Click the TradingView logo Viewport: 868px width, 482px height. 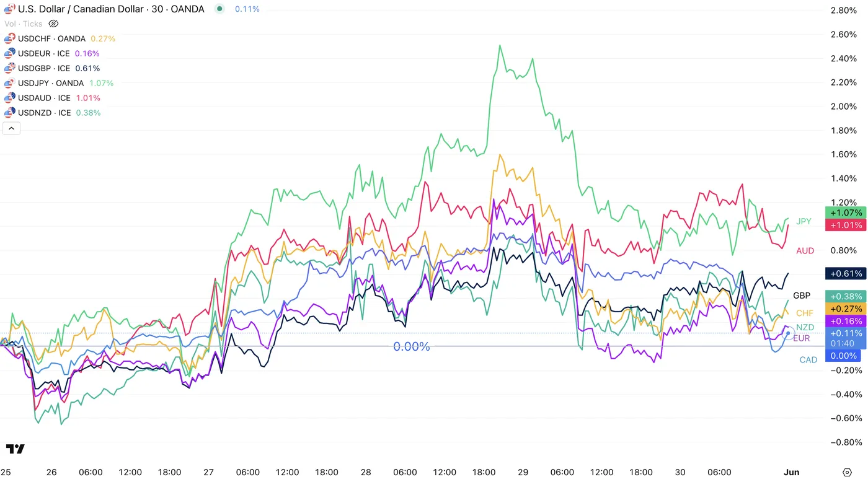15,449
